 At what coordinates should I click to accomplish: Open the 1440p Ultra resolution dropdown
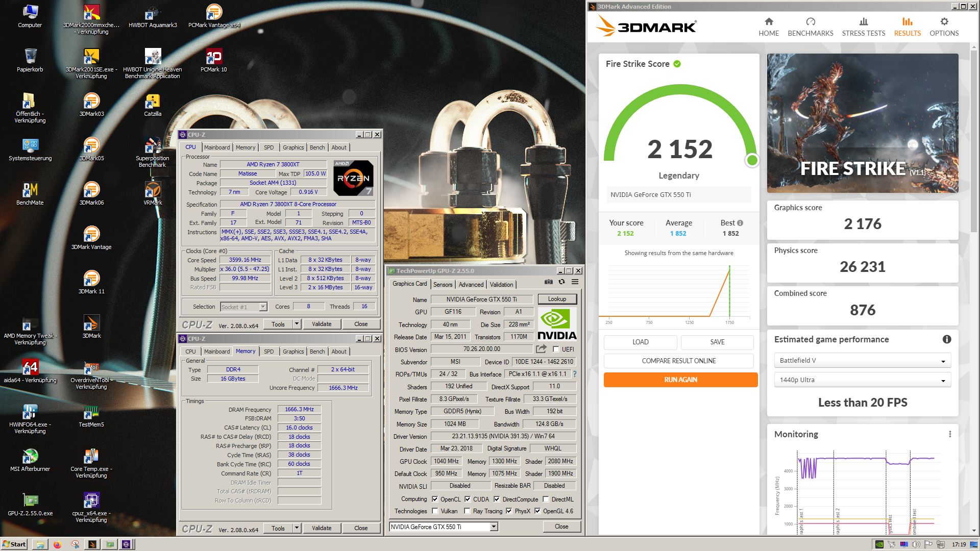pos(862,380)
